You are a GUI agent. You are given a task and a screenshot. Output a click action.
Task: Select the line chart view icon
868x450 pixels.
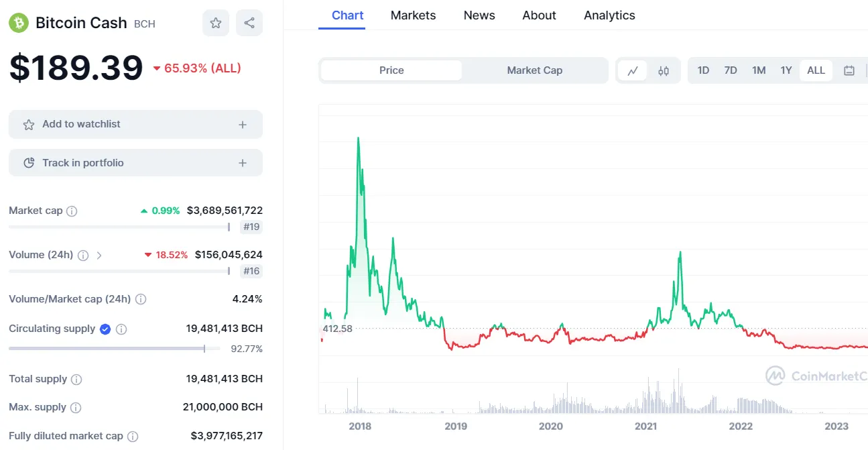pos(632,70)
